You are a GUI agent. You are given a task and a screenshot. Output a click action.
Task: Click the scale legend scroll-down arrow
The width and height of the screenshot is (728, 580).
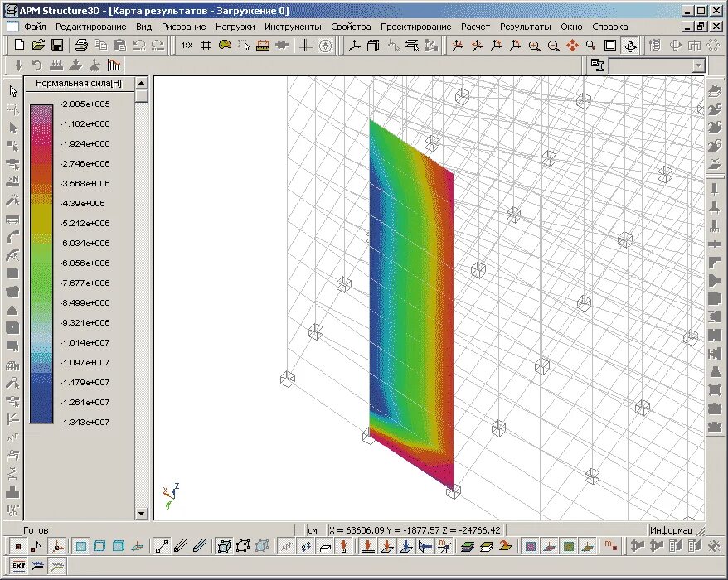click(142, 513)
